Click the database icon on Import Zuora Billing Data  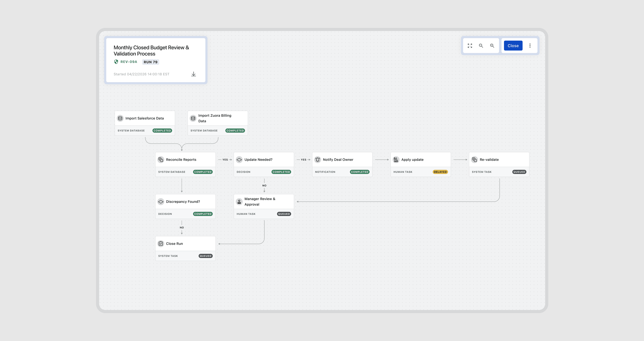tap(193, 118)
